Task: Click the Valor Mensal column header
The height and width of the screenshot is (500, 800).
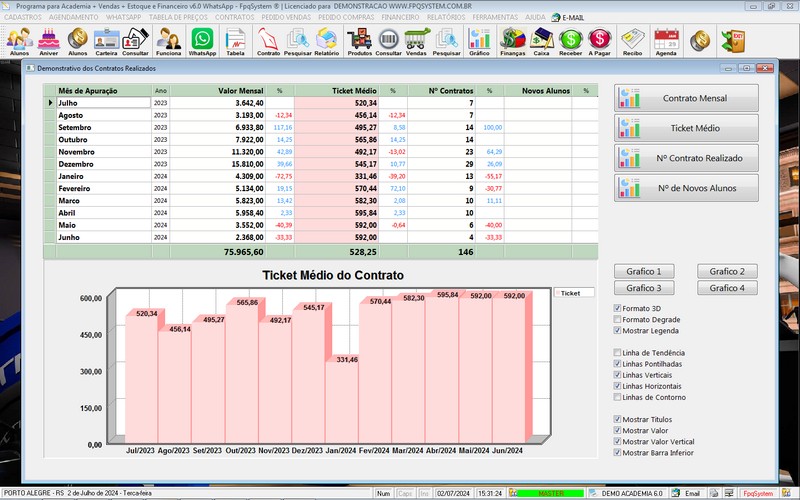Action: point(218,90)
